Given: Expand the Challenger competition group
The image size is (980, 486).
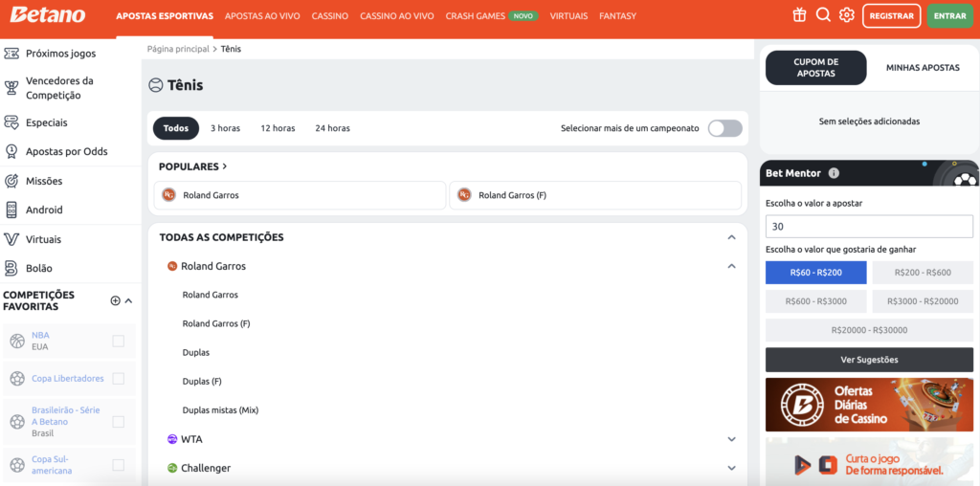Looking at the screenshot, I should (x=732, y=468).
